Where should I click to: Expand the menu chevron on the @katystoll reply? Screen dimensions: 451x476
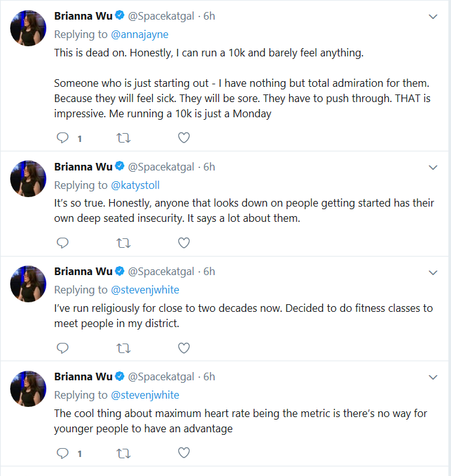tap(433, 167)
